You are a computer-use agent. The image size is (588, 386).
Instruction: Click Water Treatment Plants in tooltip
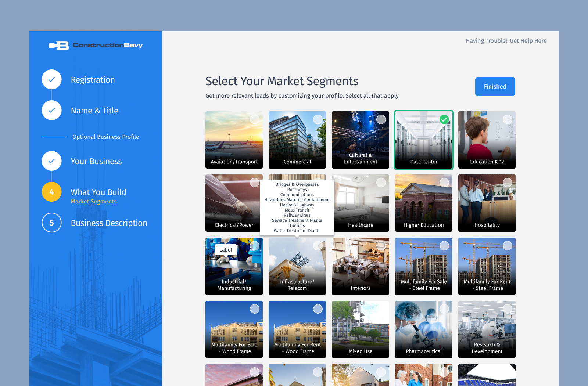tap(297, 231)
